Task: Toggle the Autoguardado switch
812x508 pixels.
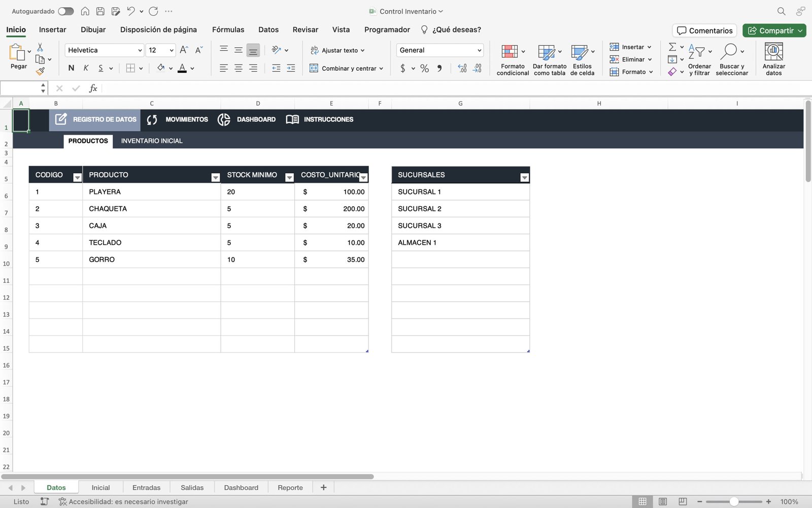Action: click(65, 11)
